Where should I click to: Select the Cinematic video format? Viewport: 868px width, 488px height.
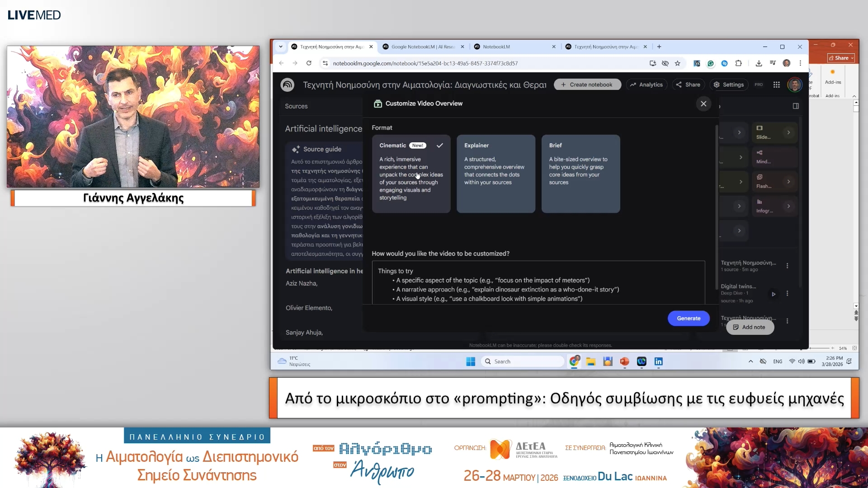[411, 174]
